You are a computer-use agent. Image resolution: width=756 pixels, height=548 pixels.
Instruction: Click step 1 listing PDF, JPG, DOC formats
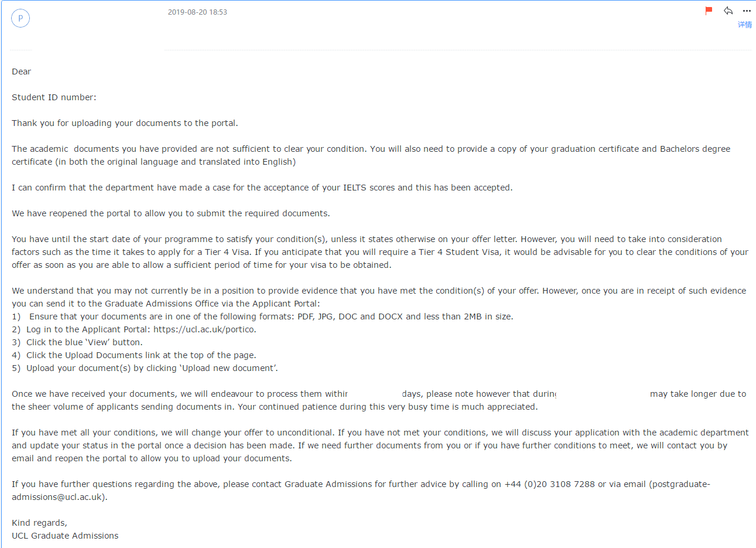click(x=262, y=316)
